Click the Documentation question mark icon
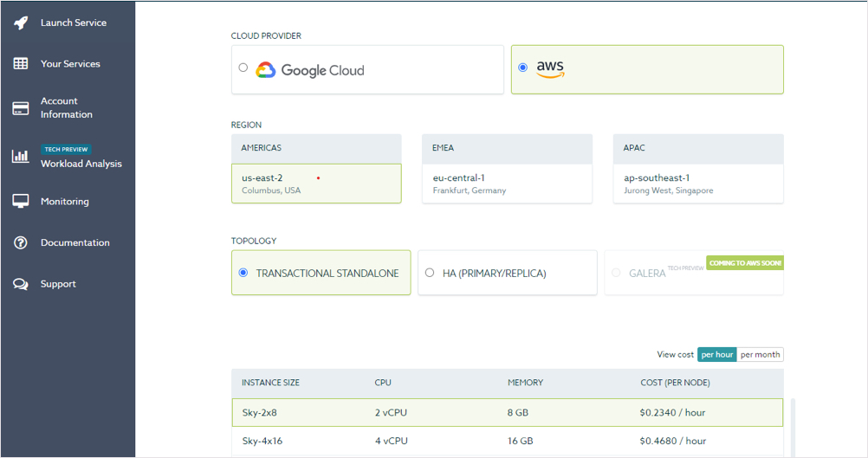The image size is (868, 458). 21,243
